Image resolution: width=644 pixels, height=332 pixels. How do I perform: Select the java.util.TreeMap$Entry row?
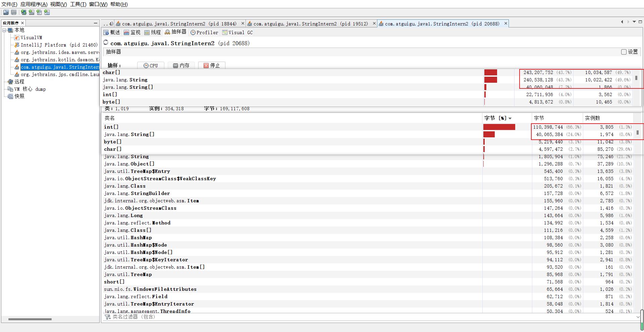pos(367,171)
